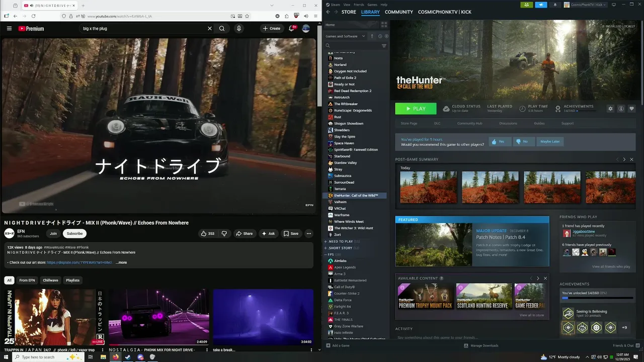Open Steam announcements megaphone button

pyautogui.click(x=541, y=5)
